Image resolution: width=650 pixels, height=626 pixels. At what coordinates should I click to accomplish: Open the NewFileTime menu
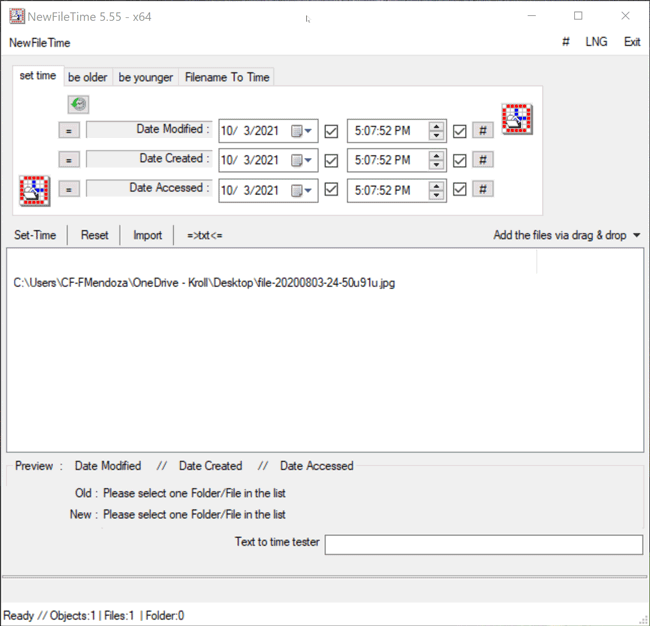(x=40, y=43)
